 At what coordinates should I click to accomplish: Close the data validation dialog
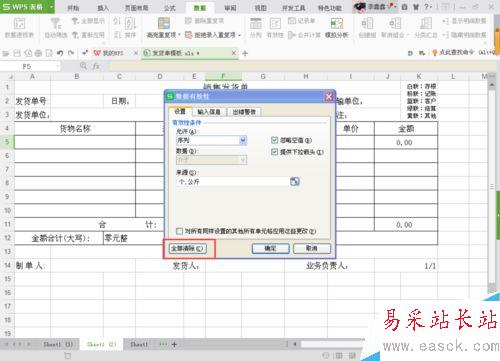pyautogui.click(x=329, y=96)
